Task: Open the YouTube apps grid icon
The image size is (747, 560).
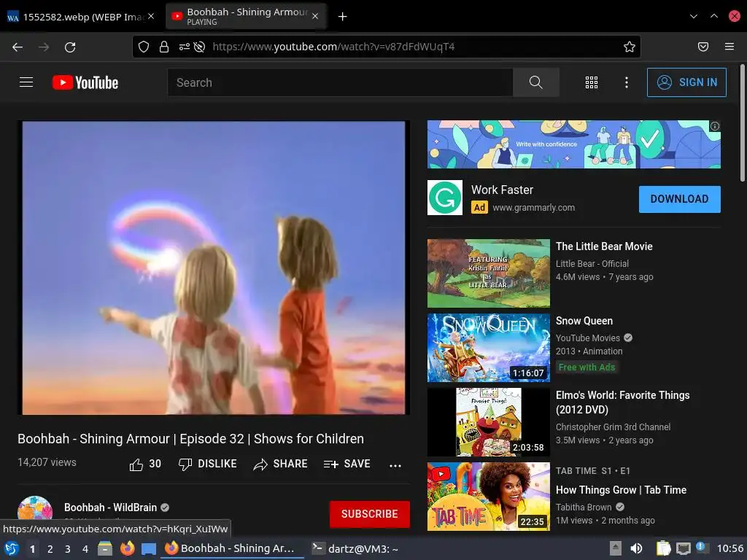Action: pos(591,82)
